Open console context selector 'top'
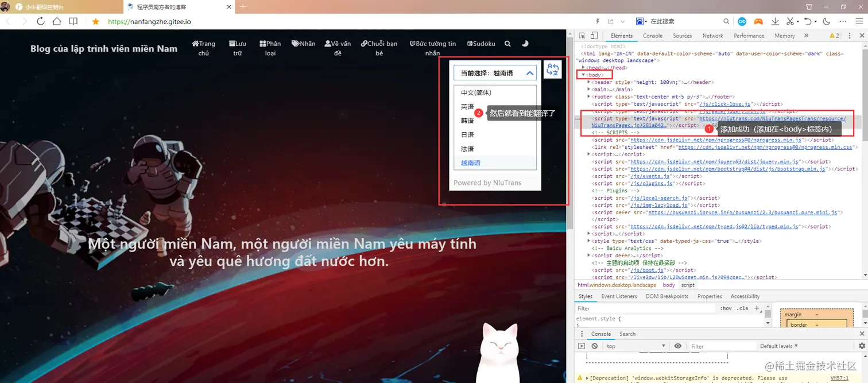 click(x=636, y=346)
